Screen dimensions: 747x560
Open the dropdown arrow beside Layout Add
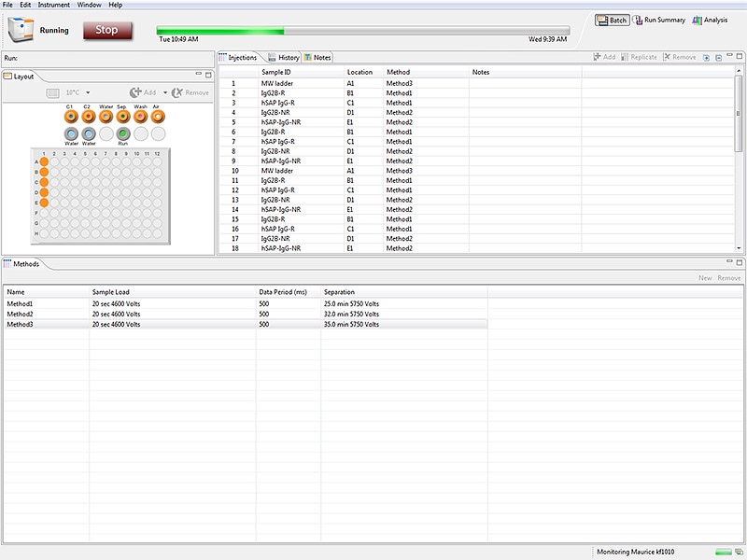165,92
